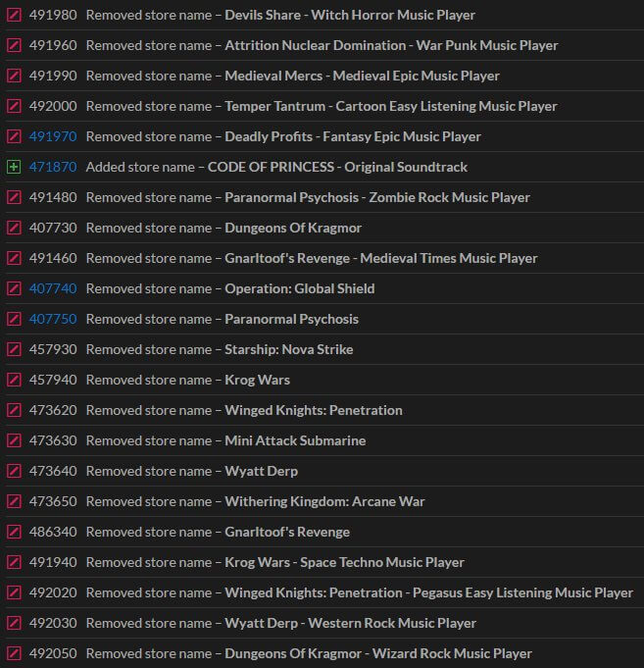644x668 pixels.
Task: Click the red icon in the 492050 row
Action: point(14,654)
